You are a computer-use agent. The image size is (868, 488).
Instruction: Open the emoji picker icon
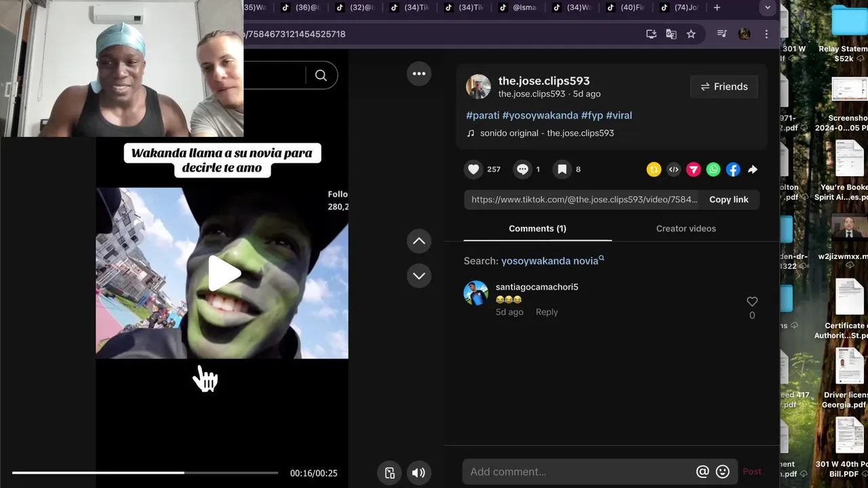(x=723, y=472)
